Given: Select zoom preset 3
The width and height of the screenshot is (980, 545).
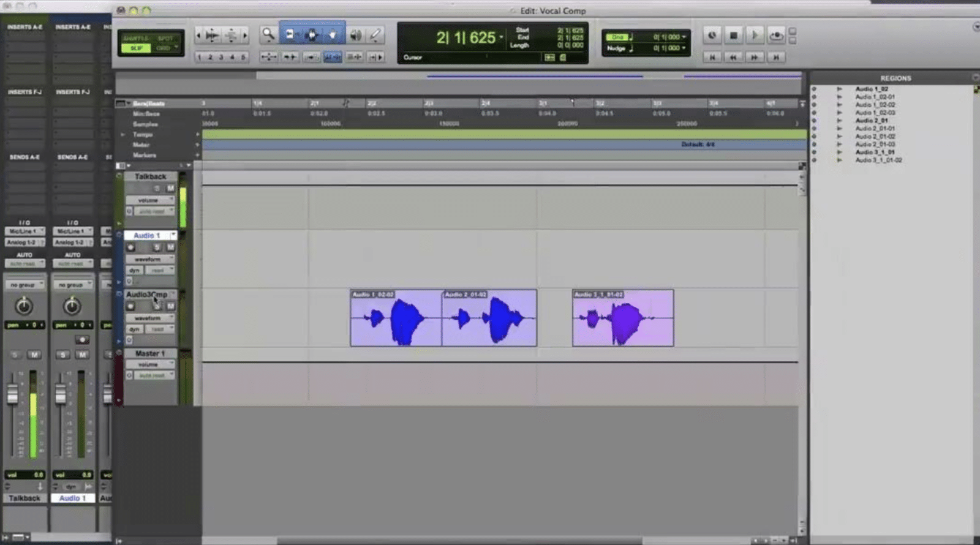Looking at the screenshot, I should click(x=221, y=57).
